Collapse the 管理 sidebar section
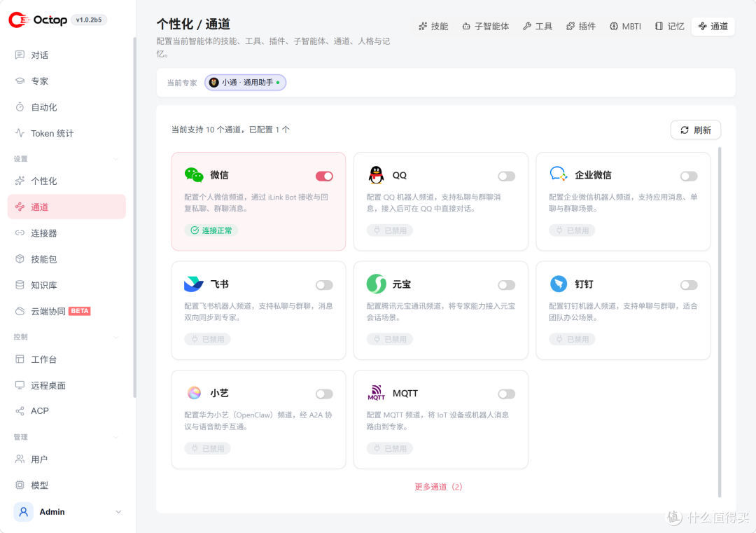Image resolution: width=756 pixels, height=533 pixels. click(x=115, y=438)
